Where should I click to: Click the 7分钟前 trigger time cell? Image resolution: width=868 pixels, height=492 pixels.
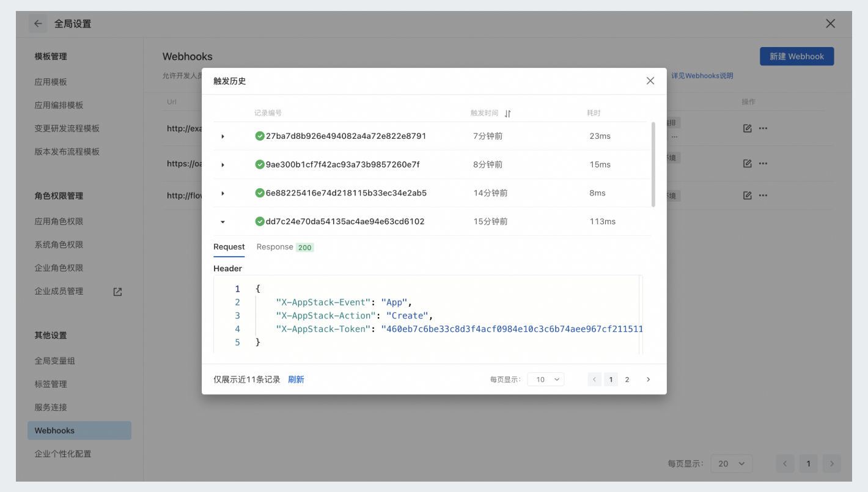point(488,136)
